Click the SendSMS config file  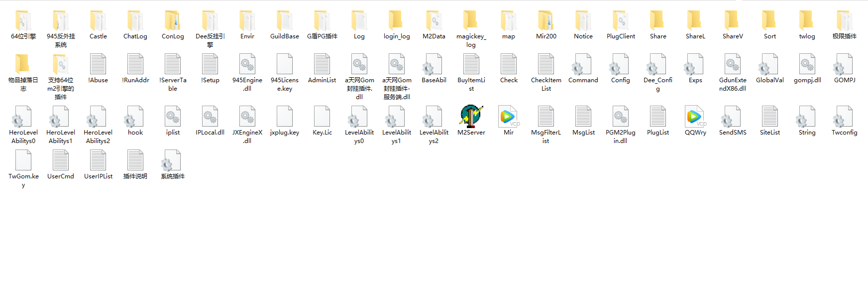click(x=732, y=116)
